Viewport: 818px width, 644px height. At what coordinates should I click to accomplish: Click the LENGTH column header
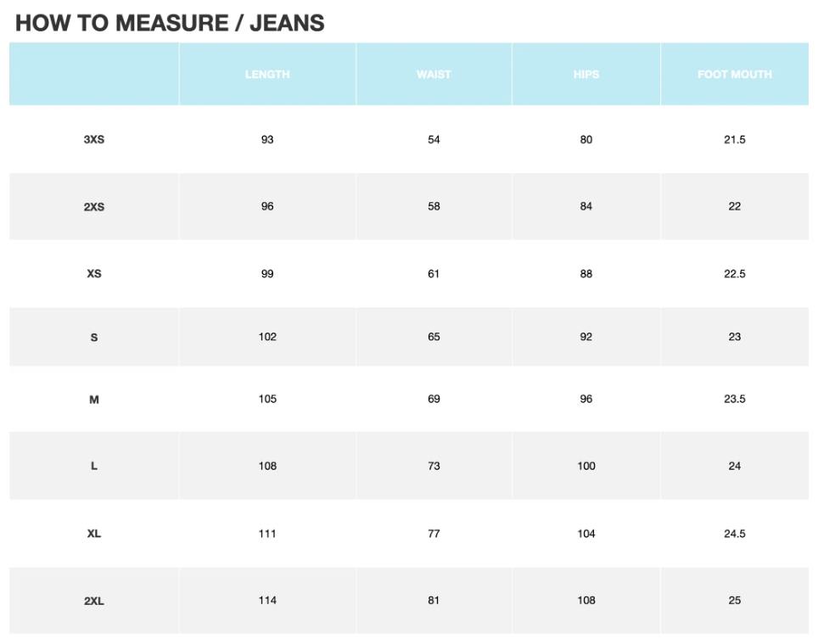tap(267, 75)
